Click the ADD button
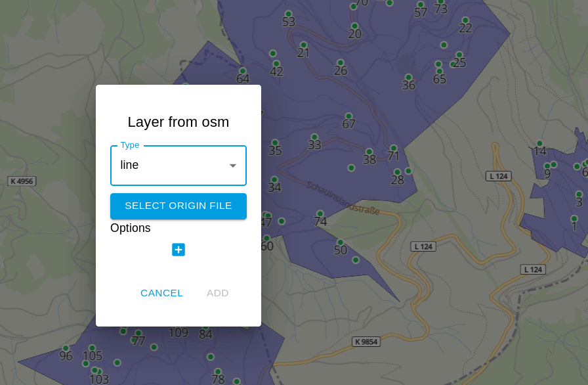Image resolution: width=588 pixels, height=385 pixels. coord(217,293)
